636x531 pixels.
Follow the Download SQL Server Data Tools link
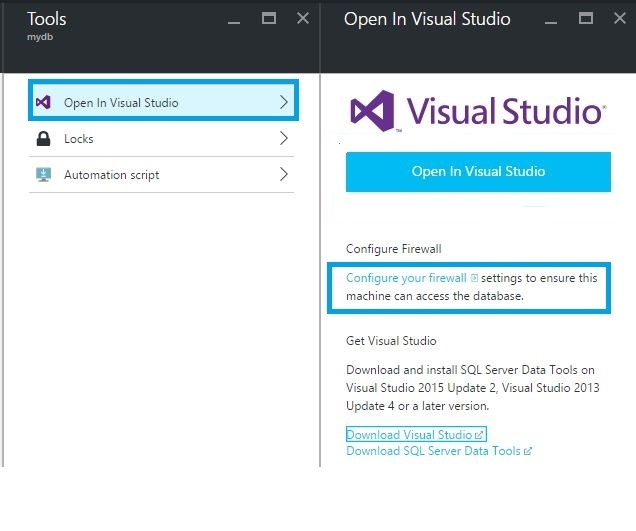click(x=433, y=451)
